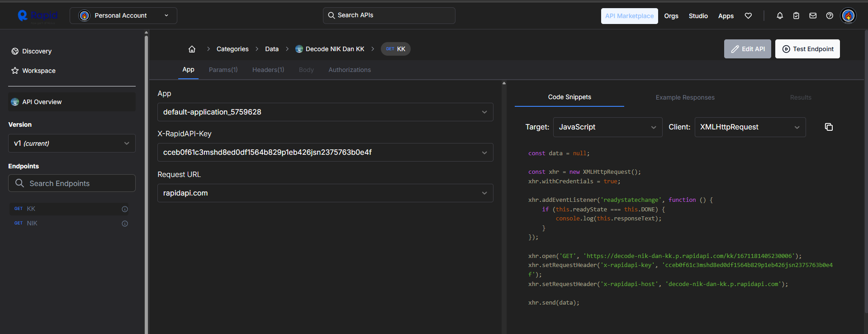Click the API Marketplace button

(x=629, y=16)
